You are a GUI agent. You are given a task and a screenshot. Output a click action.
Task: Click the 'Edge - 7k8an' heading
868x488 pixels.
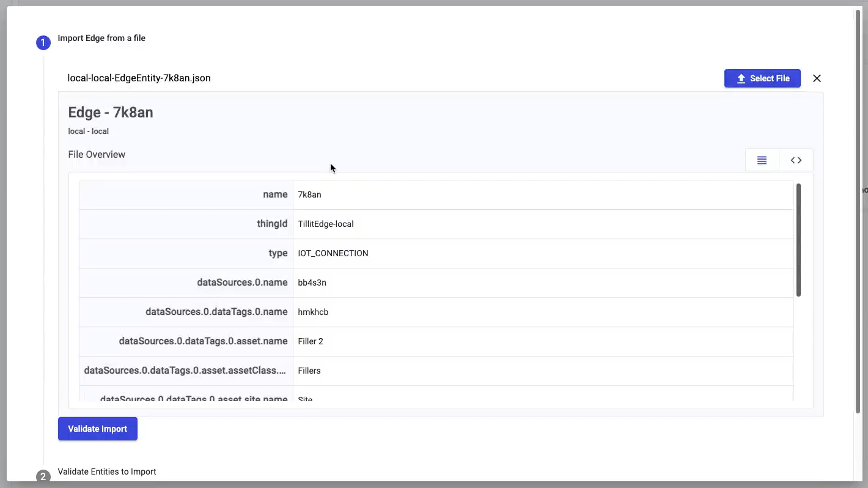pyautogui.click(x=111, y=113)
